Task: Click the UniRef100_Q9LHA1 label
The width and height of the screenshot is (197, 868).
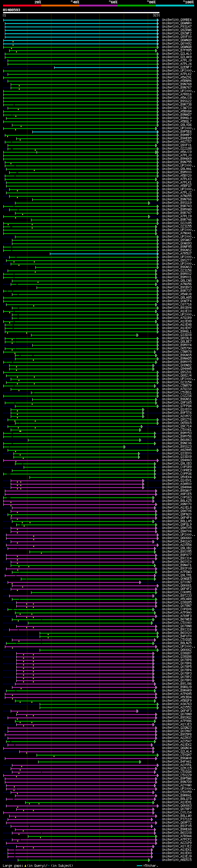Action: (177, 169)
